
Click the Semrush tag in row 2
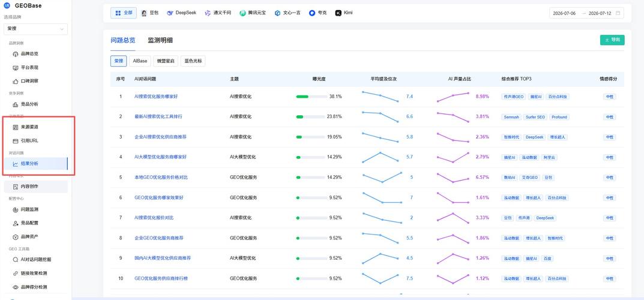[x=512, y=117]
